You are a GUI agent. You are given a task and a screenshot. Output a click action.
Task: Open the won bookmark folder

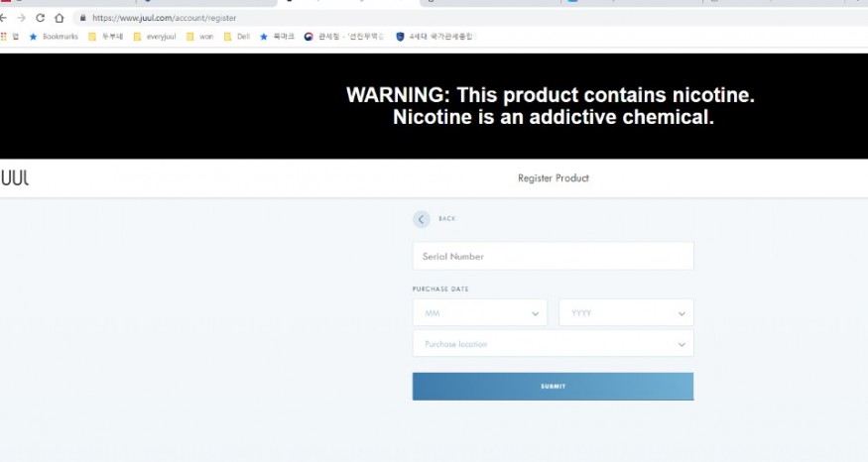pos(199,37)
